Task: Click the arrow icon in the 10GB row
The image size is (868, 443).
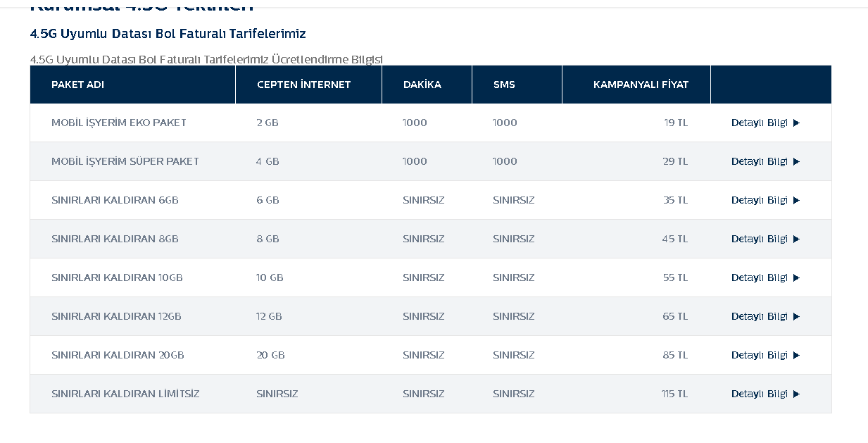Action: (x=796, y=278)
